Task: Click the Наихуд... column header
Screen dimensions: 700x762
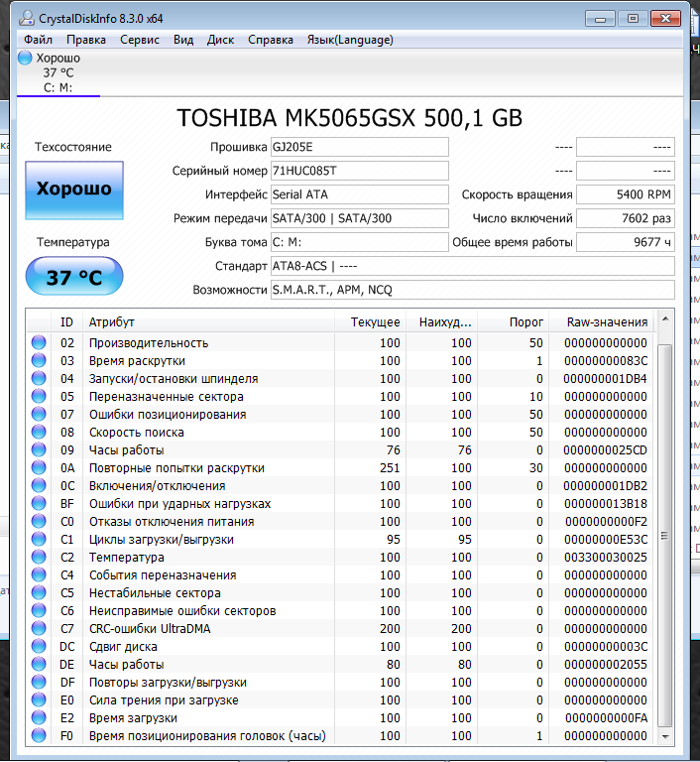Action: (x=441, y=322)
